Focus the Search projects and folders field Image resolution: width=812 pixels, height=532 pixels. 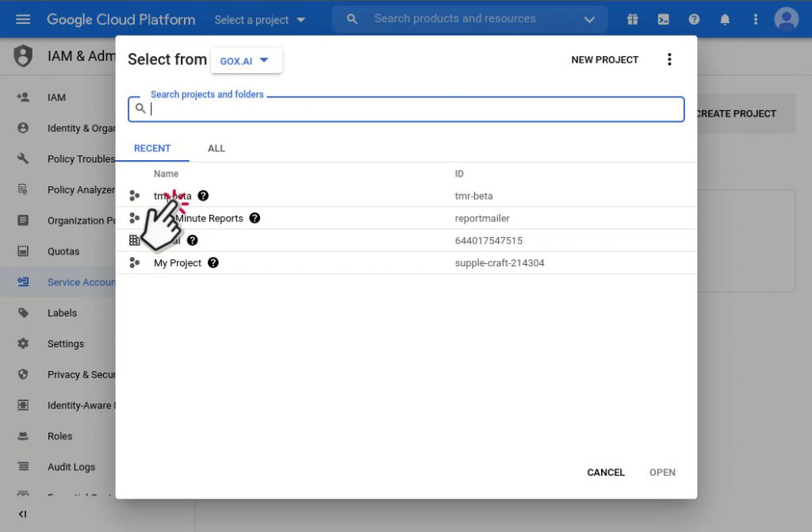(406, 109)
